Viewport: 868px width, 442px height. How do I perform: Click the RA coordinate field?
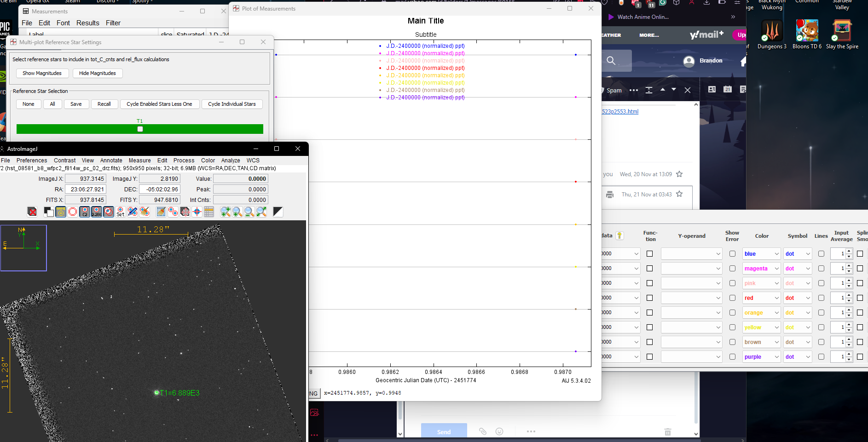pyautogui.click(x=86, y=189)
